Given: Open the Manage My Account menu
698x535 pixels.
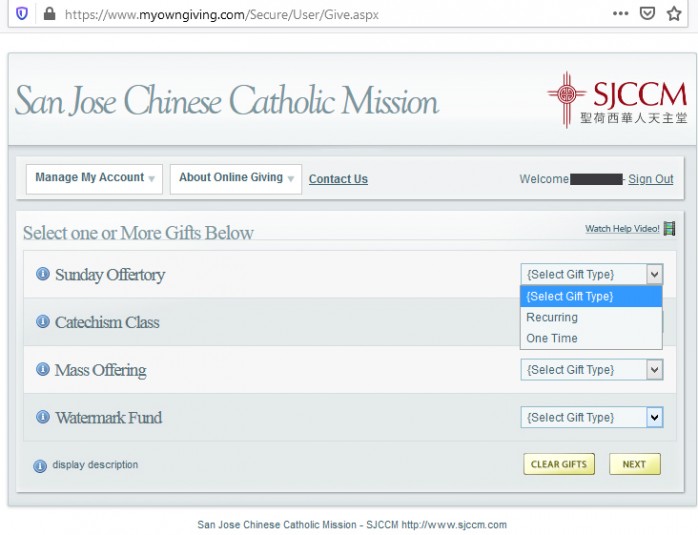Looking at the screenshot, I should [95, 178].
